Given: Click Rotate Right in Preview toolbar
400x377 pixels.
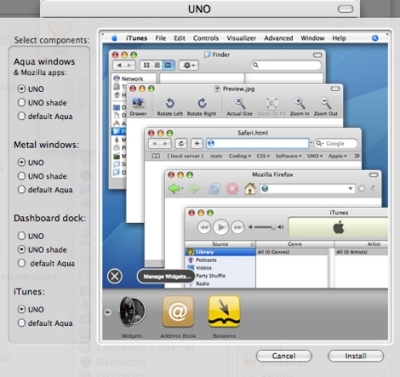Looking at the screenshot, I should (202, 106).
